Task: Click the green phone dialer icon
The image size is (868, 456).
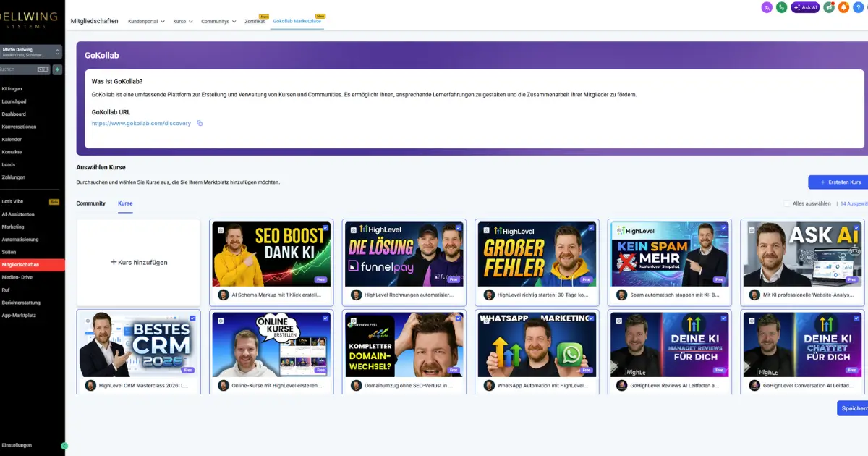Action: click(782, 7)
